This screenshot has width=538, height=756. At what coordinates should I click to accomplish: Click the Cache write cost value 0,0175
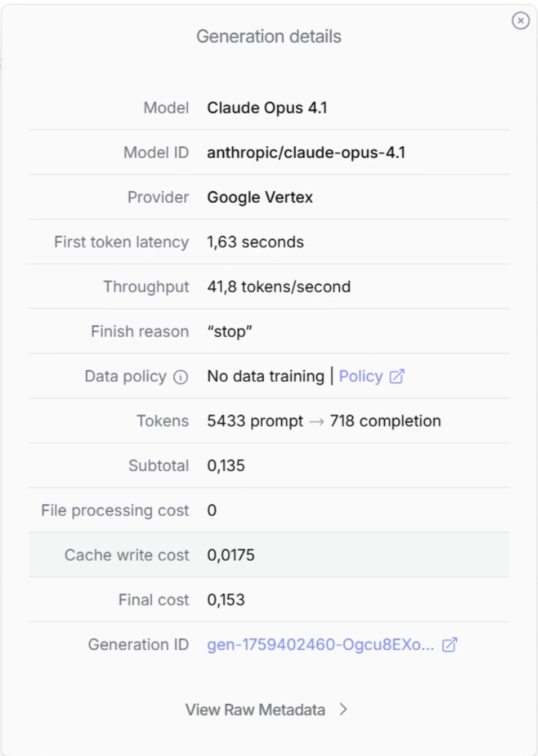pyautogui.click(x=230, y=555)
